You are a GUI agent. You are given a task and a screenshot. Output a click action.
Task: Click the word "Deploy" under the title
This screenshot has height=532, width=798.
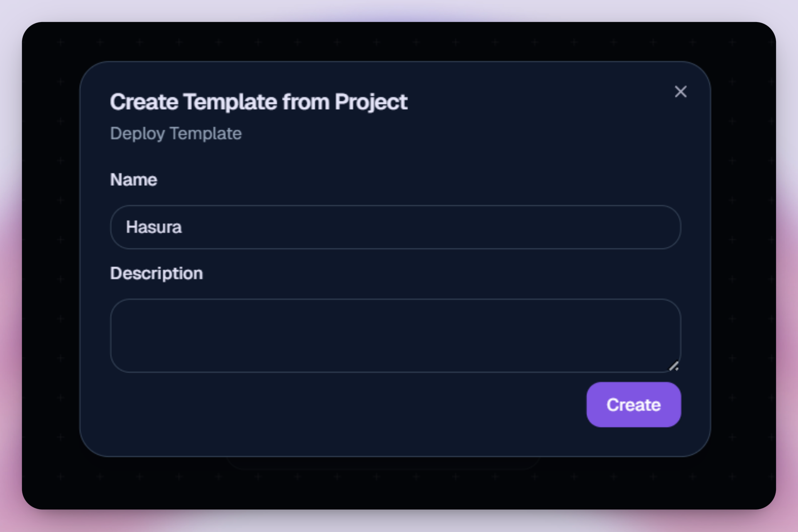pos(138,133)
